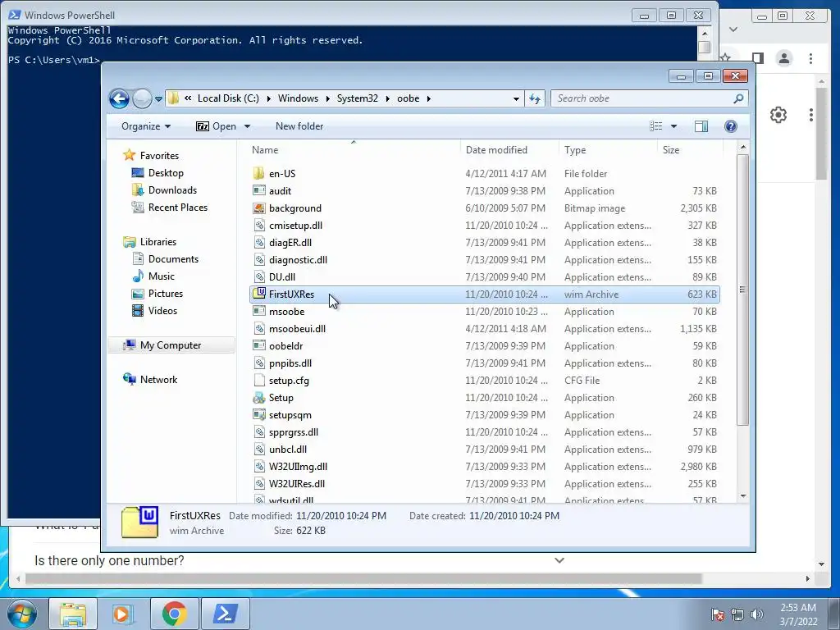Screen dimensions: 840x630
Task: Toggle the preview pane icon
Action: [x=701, y=126]
